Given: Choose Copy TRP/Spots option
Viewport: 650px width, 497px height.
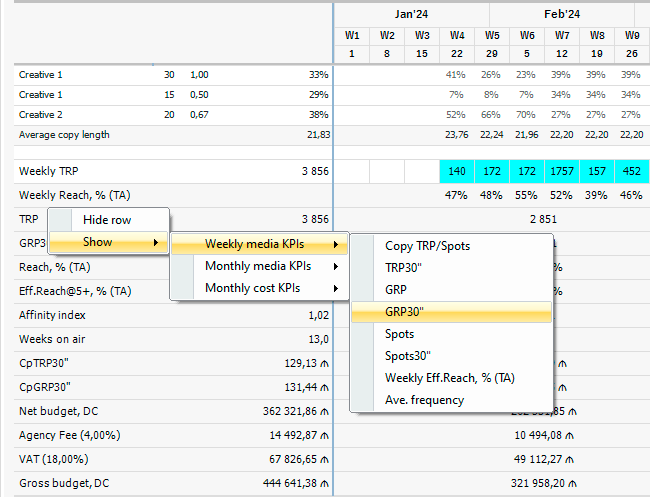Looking at the screenshot, I should pos(451,246).
